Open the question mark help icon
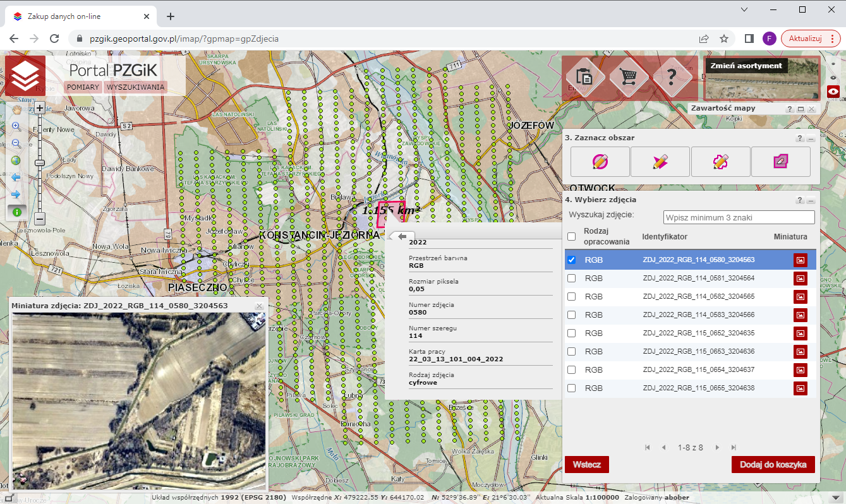Viewport: 846px width, 504px height. (672, 76)
